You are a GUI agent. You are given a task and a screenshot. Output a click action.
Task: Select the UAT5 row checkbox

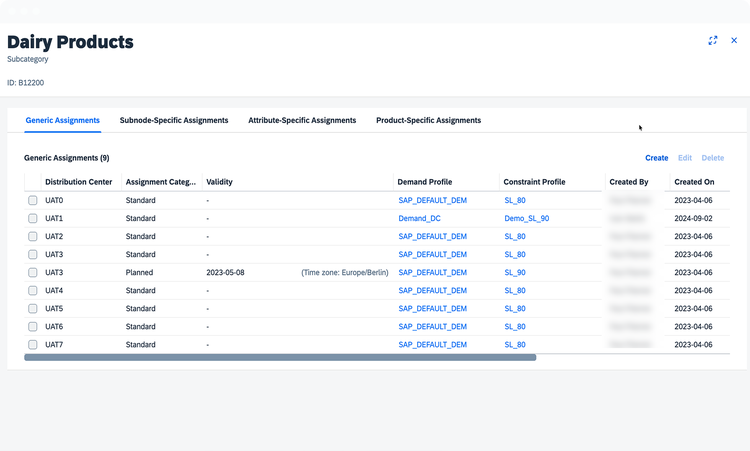[33, 308]
